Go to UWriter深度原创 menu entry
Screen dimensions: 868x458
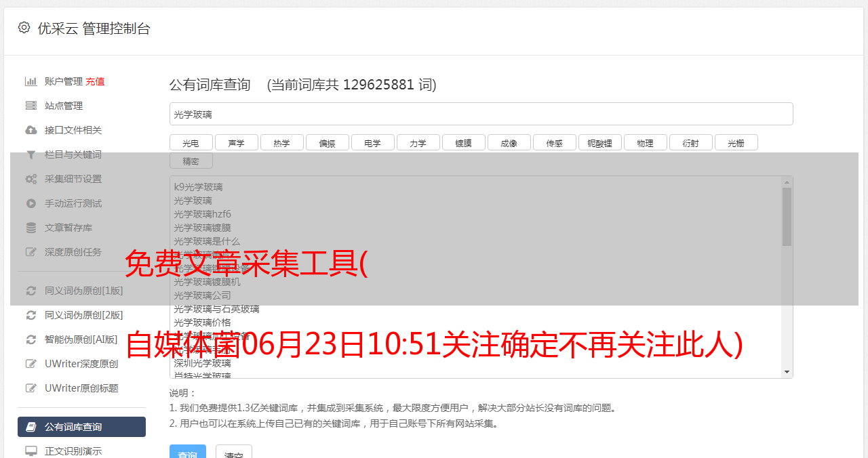point(81,364)
